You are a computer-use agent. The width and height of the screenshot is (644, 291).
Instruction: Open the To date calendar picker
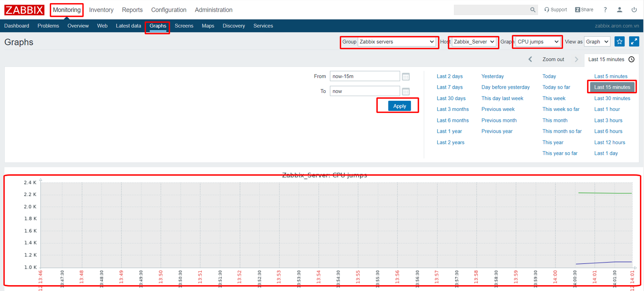(406, 91)
